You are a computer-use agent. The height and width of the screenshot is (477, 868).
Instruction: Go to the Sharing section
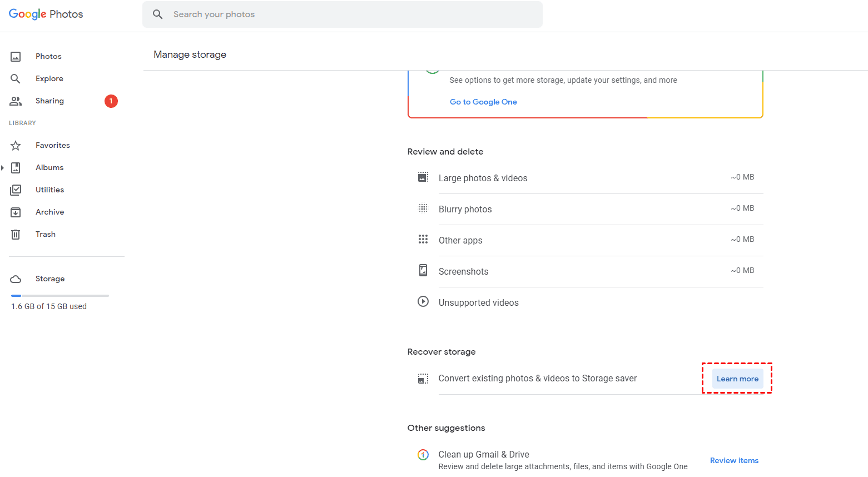coord(49,101)
